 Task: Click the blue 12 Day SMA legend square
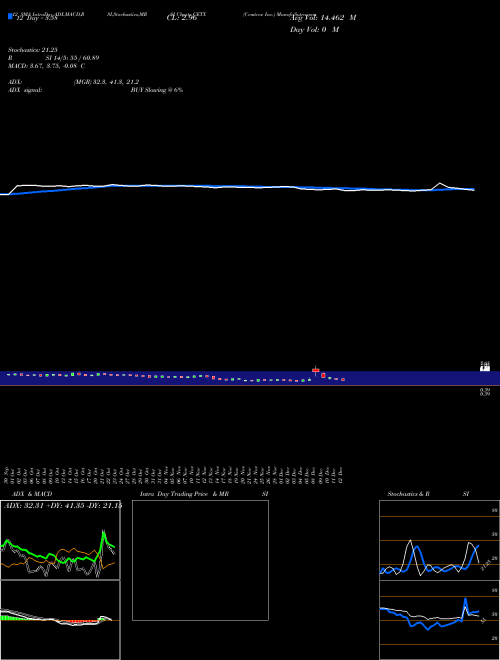(x=10, y=16)
